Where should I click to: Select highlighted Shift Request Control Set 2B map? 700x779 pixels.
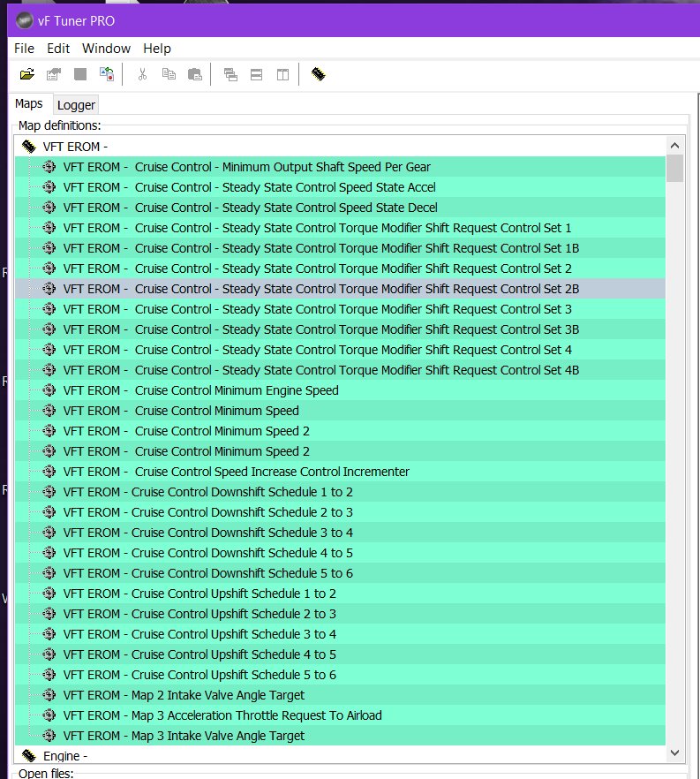pyautogui.click(x=340, y=289)
